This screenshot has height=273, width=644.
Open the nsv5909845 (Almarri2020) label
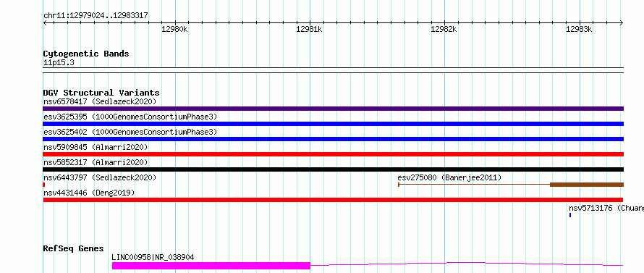[96, 147]
